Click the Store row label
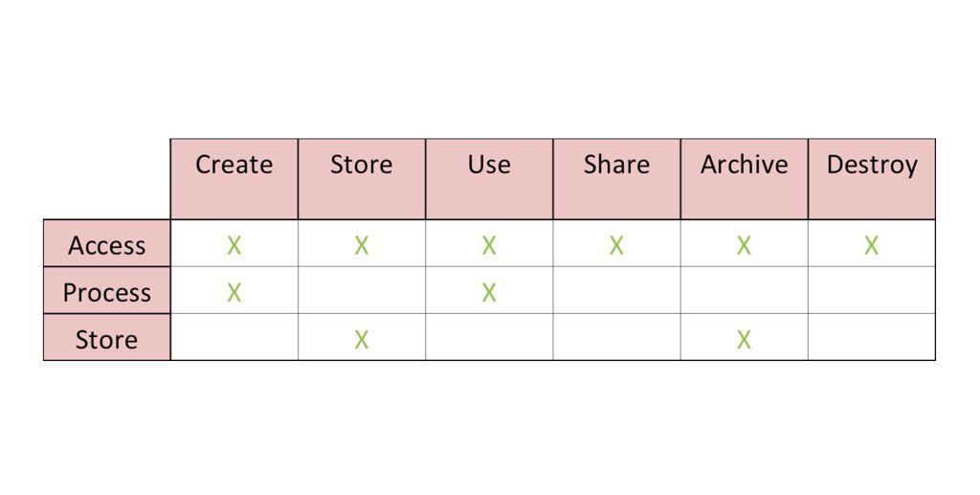Viewport: 980px width, 495px height. pos(107,337)
